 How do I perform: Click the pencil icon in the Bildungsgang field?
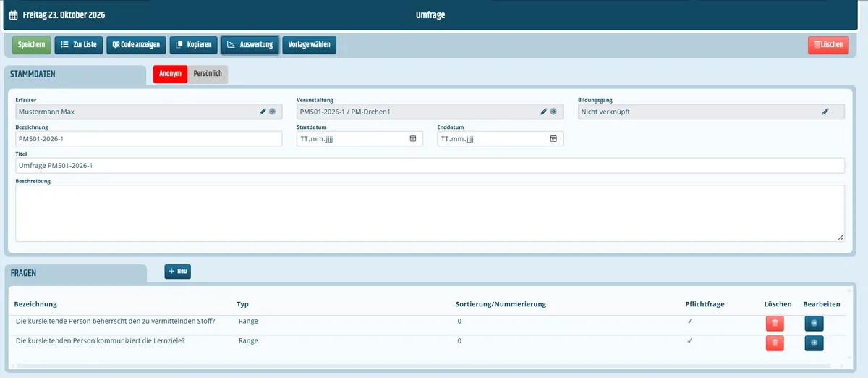[x=825, y=112]
